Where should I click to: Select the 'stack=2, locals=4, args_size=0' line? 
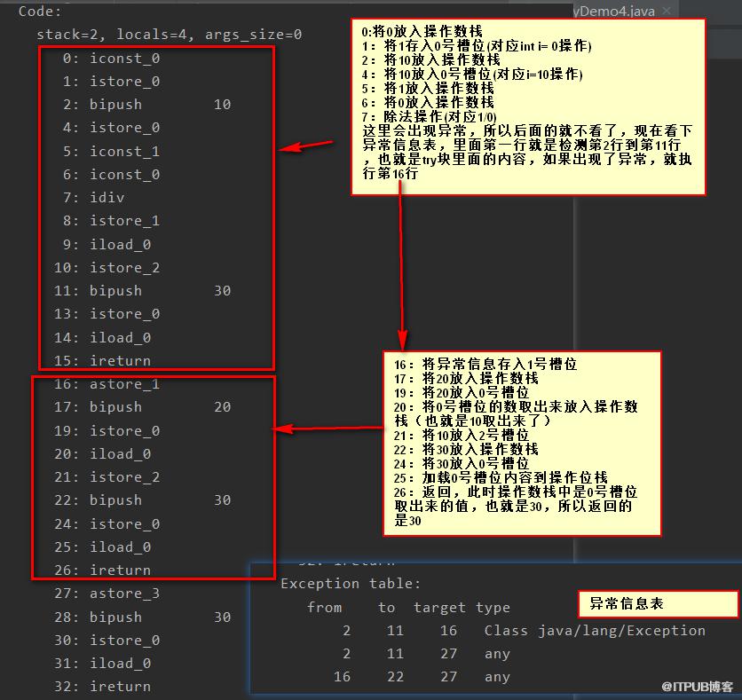click(x=169, y=35)
